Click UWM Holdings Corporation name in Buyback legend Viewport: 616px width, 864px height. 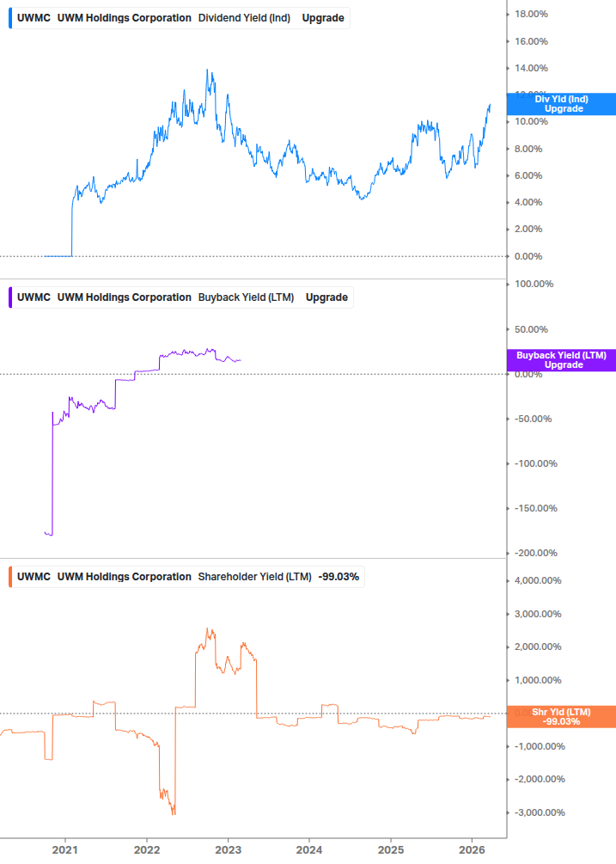pyautogui.click(x=125, y=297)
